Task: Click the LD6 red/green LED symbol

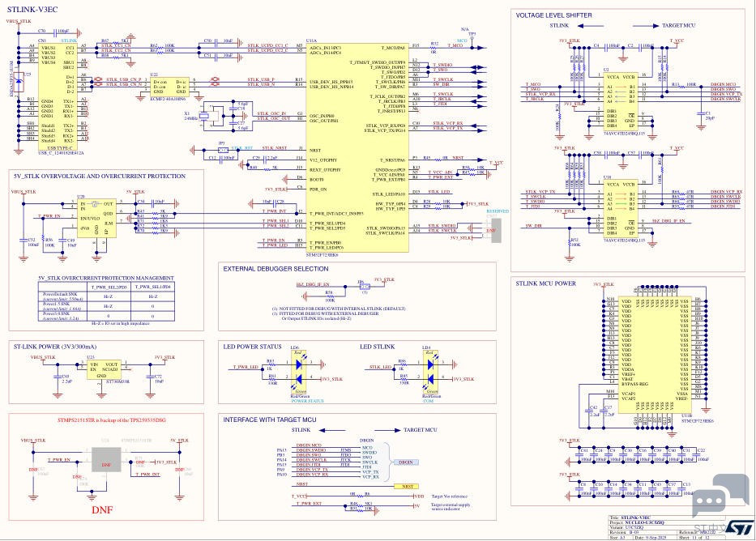Action: click(298, 372)
